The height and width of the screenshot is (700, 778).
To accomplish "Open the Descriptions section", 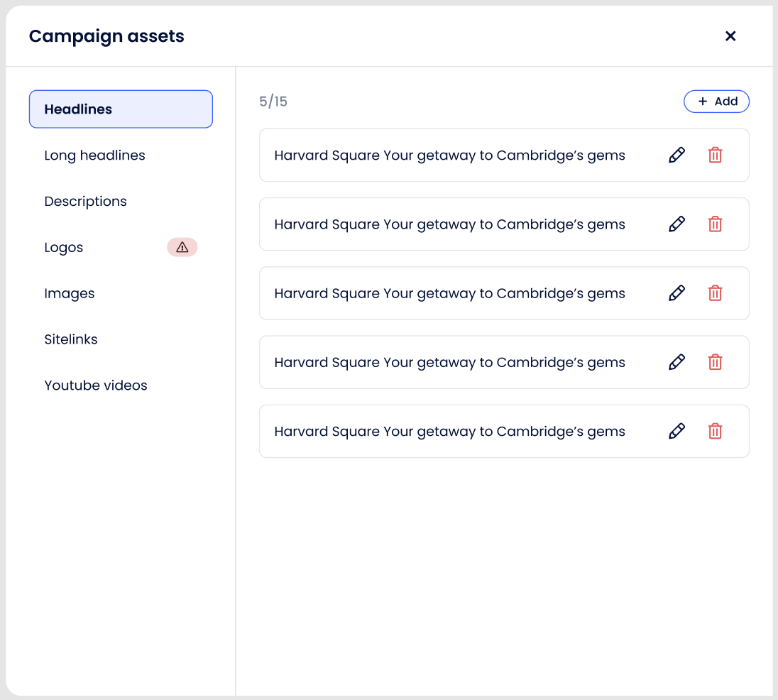I will (85, 202).
